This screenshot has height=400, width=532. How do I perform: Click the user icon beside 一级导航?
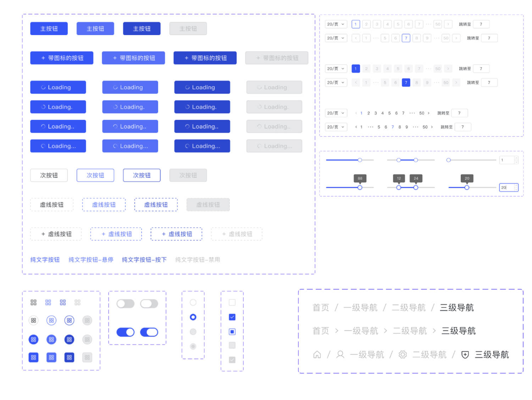tap(340, 354)
